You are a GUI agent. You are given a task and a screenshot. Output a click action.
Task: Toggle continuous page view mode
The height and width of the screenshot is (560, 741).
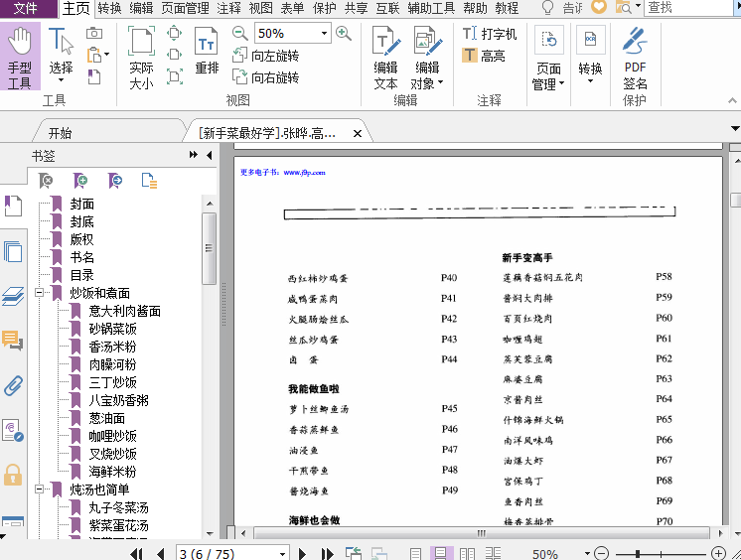click(x=441, y=553)
